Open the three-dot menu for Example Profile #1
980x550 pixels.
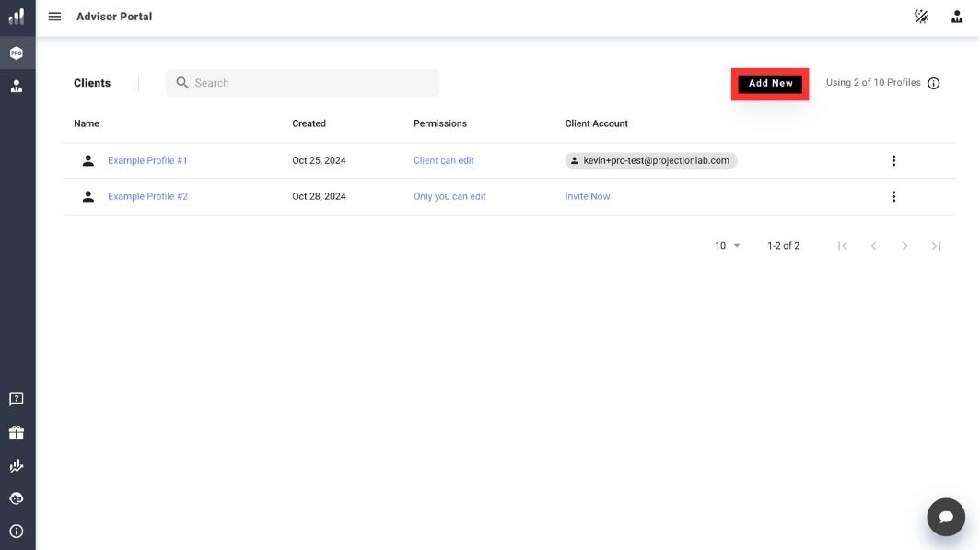click(x=893, y=160)
